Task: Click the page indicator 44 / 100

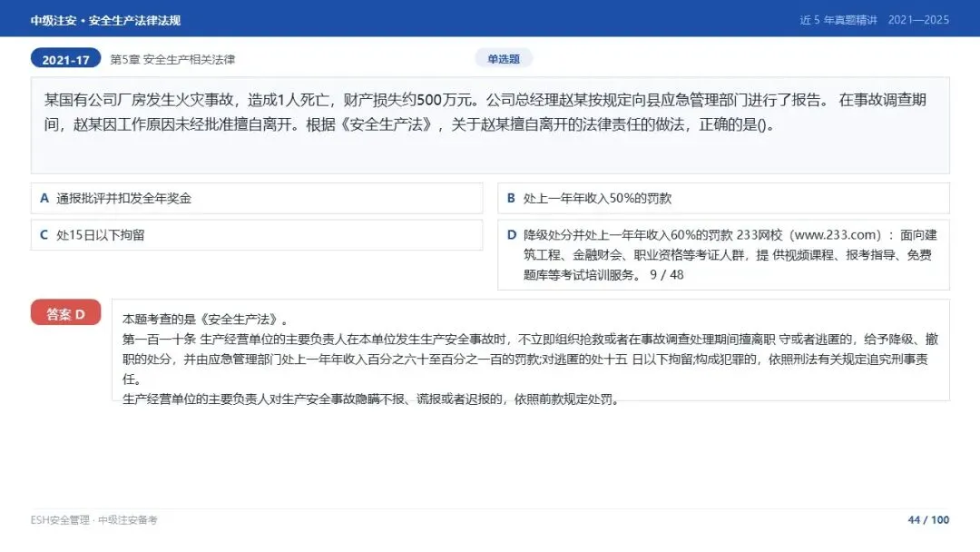Action: click(x=929, y=520)
